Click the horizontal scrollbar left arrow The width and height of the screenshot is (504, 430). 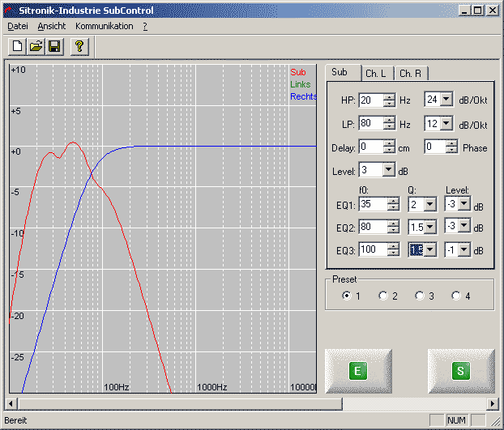tap(11, 403)
